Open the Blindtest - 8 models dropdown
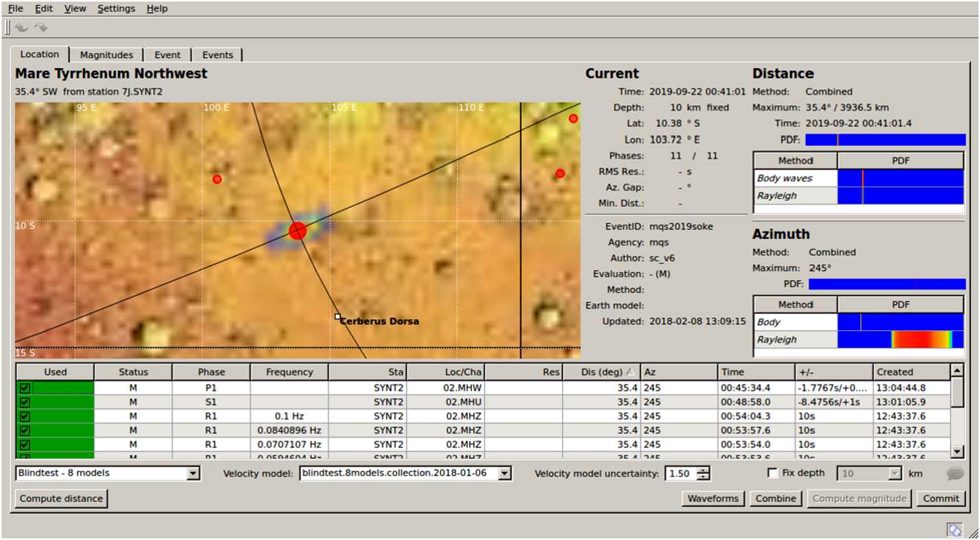Viewport: 980px width, 540px height. [193, 473]
